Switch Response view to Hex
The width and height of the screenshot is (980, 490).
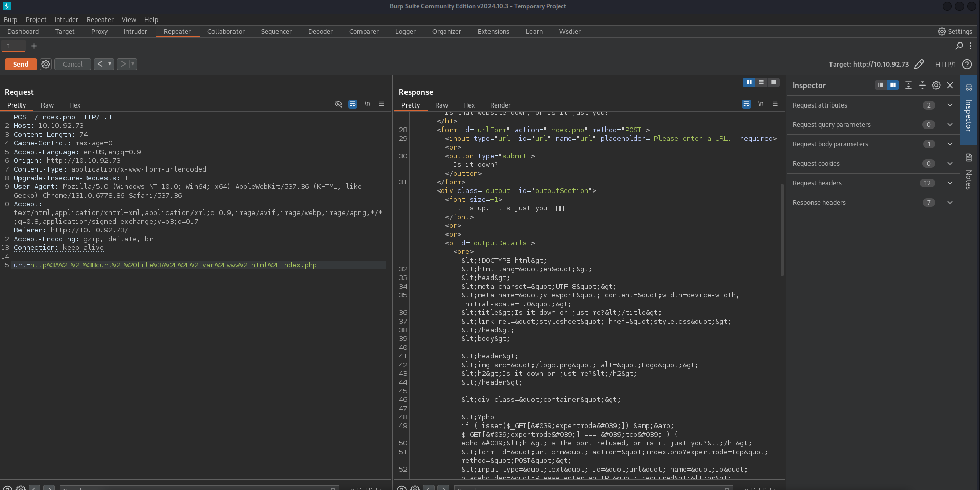tap(469, 105)
